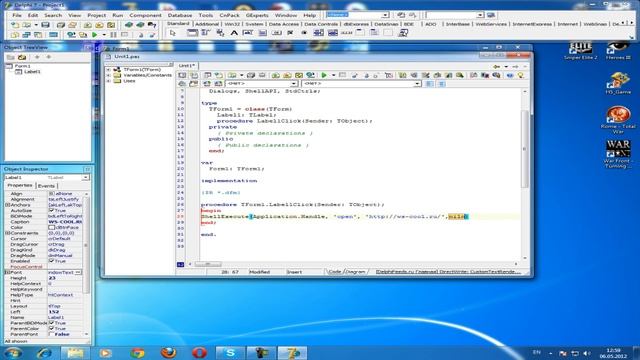The height and width of the screenshot is (360, 640).
Task: Toggle the ParentColor True checkbox
Action: click(51, 328)
